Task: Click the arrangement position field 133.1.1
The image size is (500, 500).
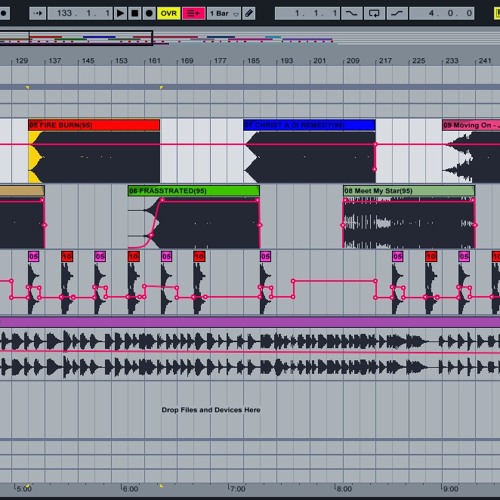Action: pyautogui.click(x=80, y=13)
